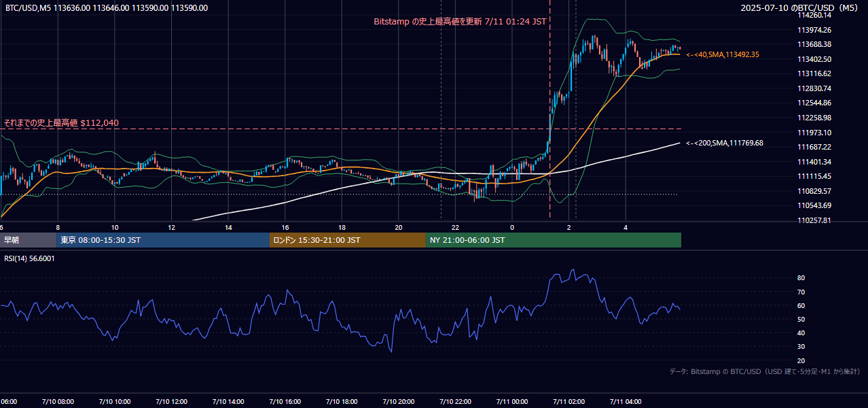Click the 110257.81 price axis label
The width and height of the screenshot is (868, 408).
[x=814, y=220]
